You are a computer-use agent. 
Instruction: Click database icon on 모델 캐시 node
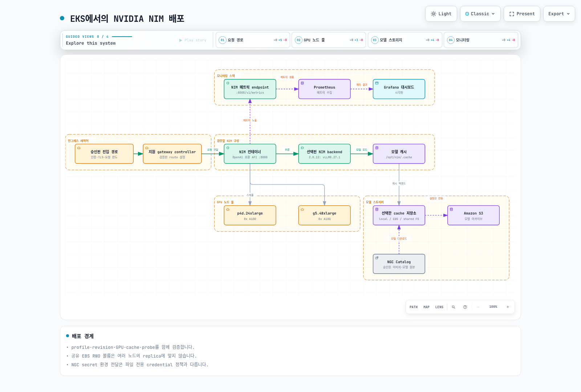pyautogui.click(x=377, y=148)
